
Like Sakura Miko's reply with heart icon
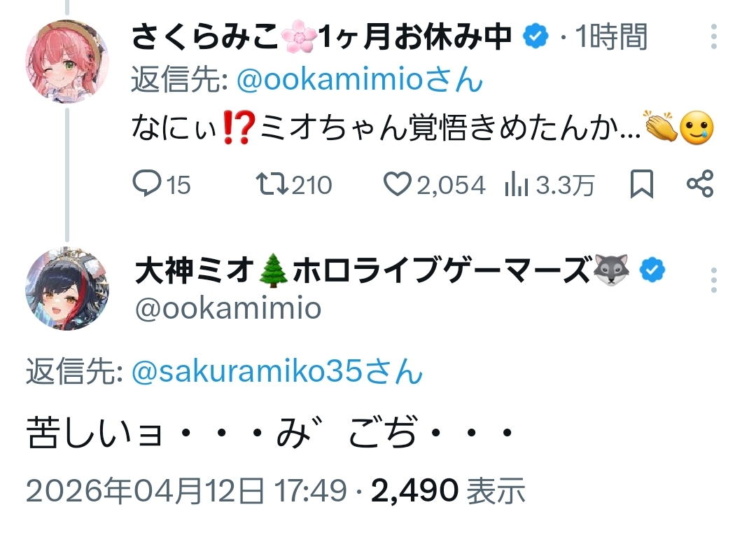click(x=398, y=184)
